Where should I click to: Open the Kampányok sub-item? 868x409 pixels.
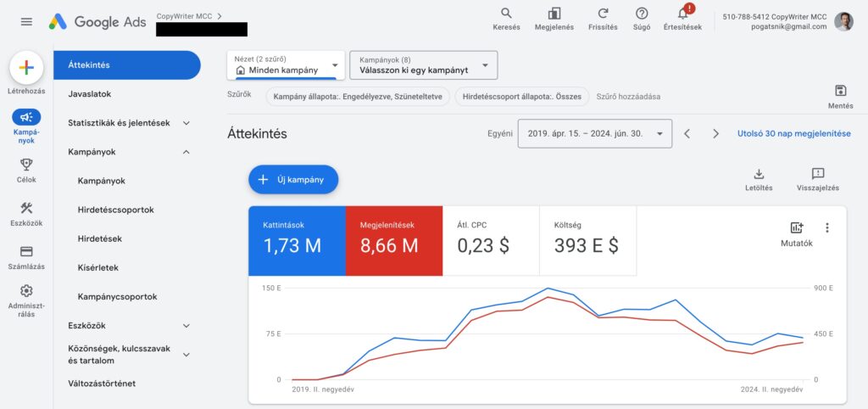102,182
